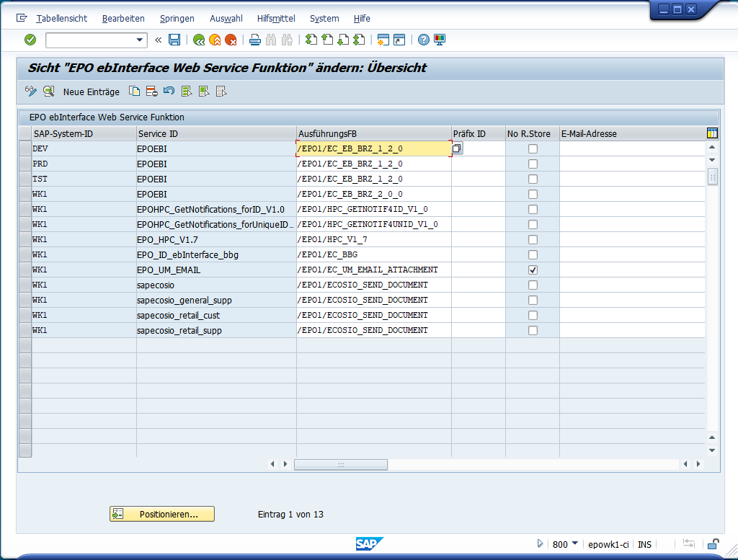Click the Customize Local Layout monitor icon
Screen dimensions: 738x560
(x=440, y=40)
